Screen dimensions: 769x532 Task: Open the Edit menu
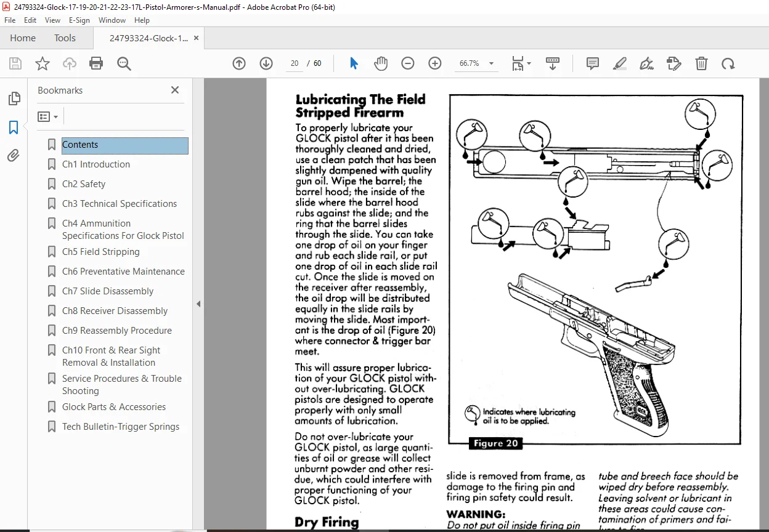point(30,20)
